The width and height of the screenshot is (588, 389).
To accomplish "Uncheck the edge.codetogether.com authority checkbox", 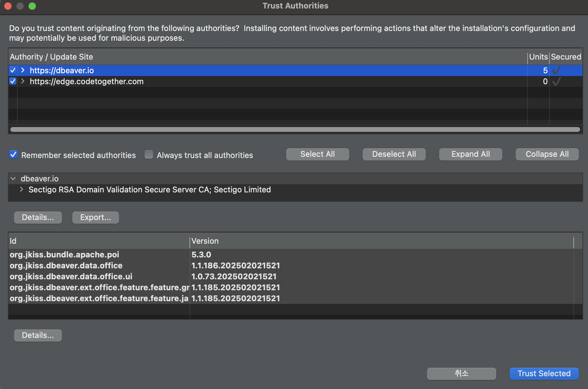I will [x=13, y=81].
